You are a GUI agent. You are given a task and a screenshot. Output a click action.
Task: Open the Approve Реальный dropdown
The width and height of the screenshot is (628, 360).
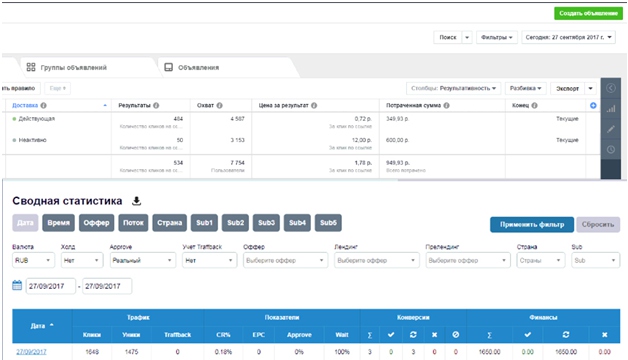pyautogui.click(x=143, y=260)
